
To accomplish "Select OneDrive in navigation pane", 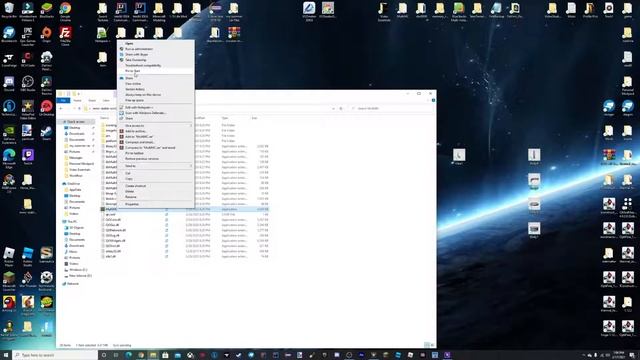I will tap(73, 184).
